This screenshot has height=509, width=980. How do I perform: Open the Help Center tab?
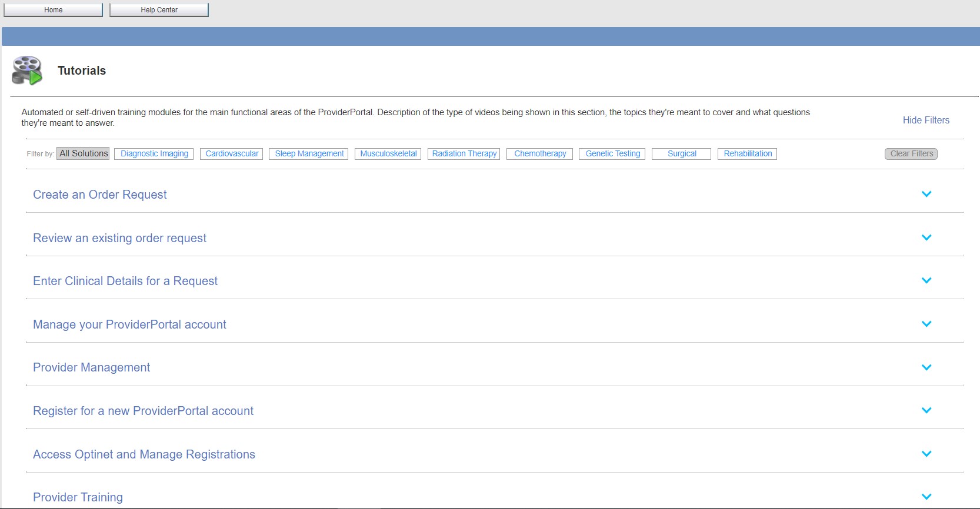pos(159,10)
